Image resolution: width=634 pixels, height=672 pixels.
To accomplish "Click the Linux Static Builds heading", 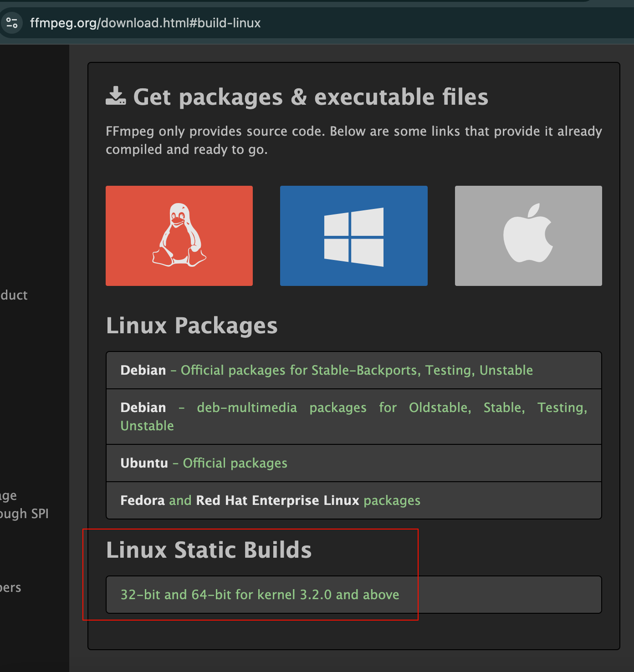I will click(x=209, y=550).
